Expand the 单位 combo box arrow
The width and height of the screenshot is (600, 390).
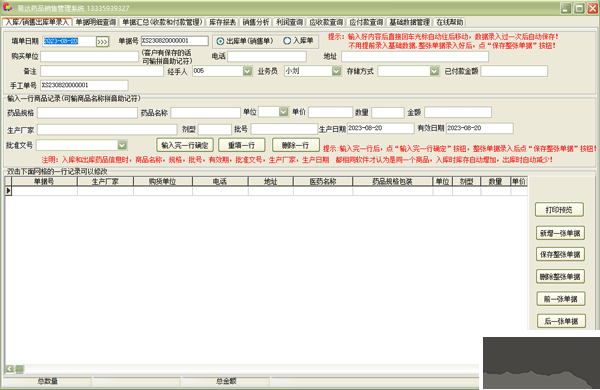coord(283,111)
